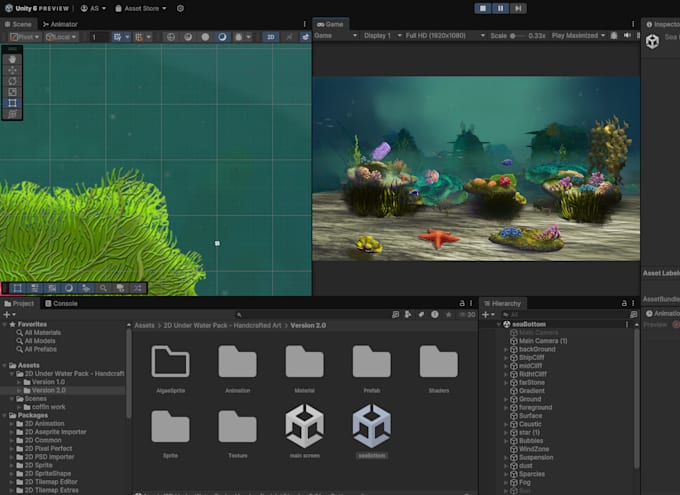Open Full HD resolution dropdown

coord(445,36)
